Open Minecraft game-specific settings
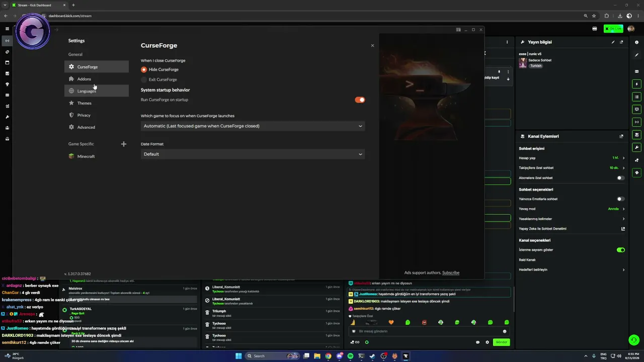 [97, 156]
